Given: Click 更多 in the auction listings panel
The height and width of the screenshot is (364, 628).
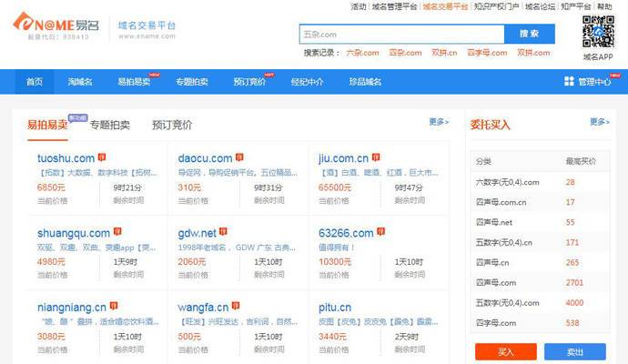Looking at the screenshot, I should [439, 121].
